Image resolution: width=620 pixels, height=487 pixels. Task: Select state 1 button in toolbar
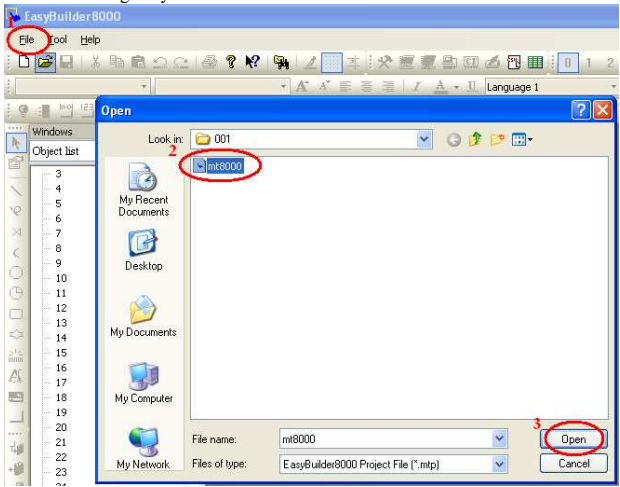(x=588, y=63)
